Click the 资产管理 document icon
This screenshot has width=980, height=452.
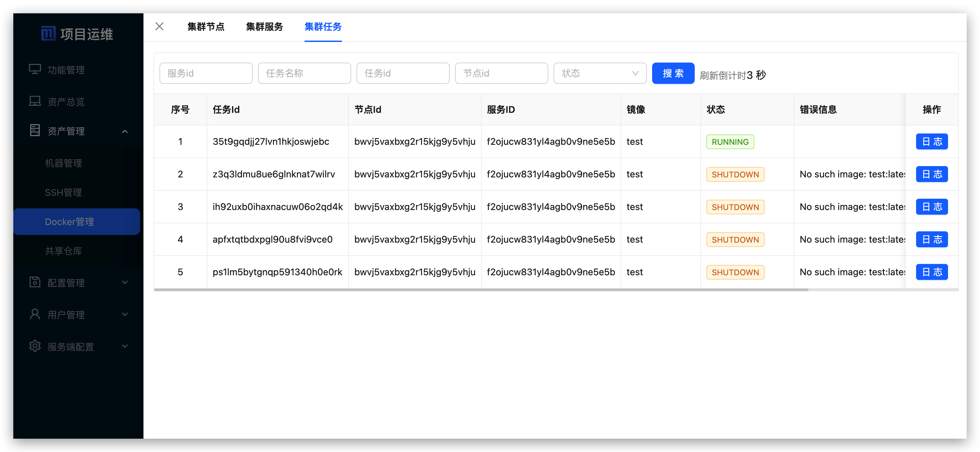35,130
